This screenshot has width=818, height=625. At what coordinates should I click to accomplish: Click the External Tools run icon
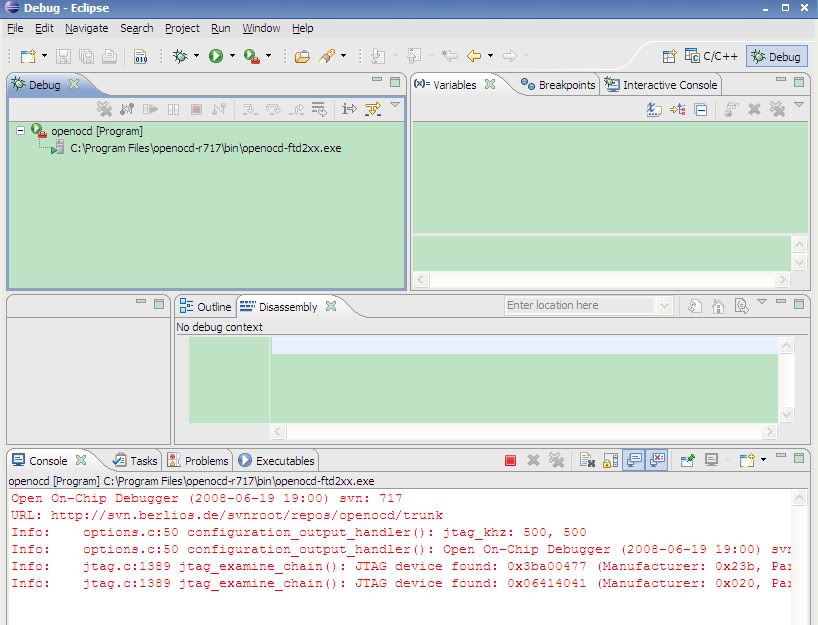point(251,56)
